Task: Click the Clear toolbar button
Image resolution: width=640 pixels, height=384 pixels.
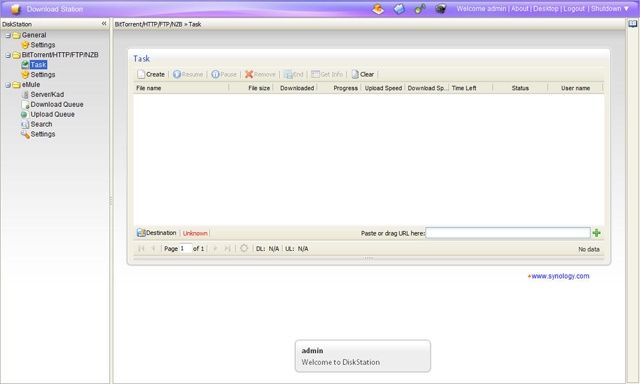Action: tap(362, 74)
